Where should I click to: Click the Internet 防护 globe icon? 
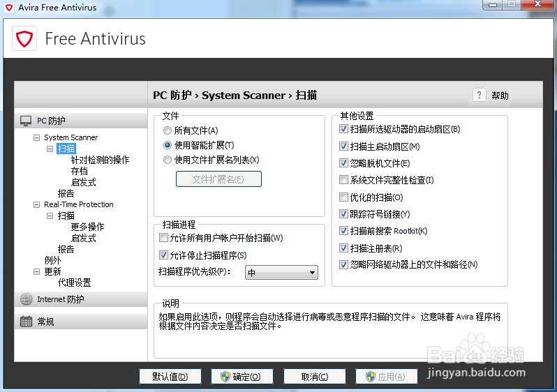pyautogui.click(x=26, y=299)
